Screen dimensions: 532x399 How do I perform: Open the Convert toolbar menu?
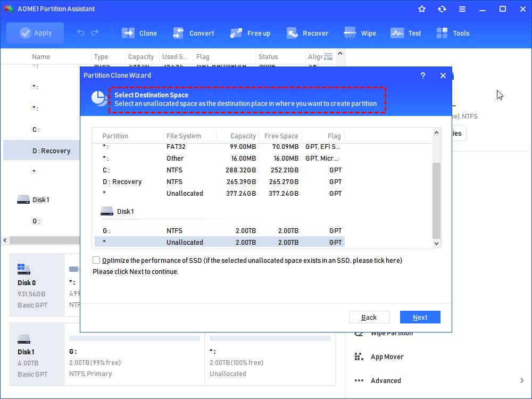tap(193, 33)
